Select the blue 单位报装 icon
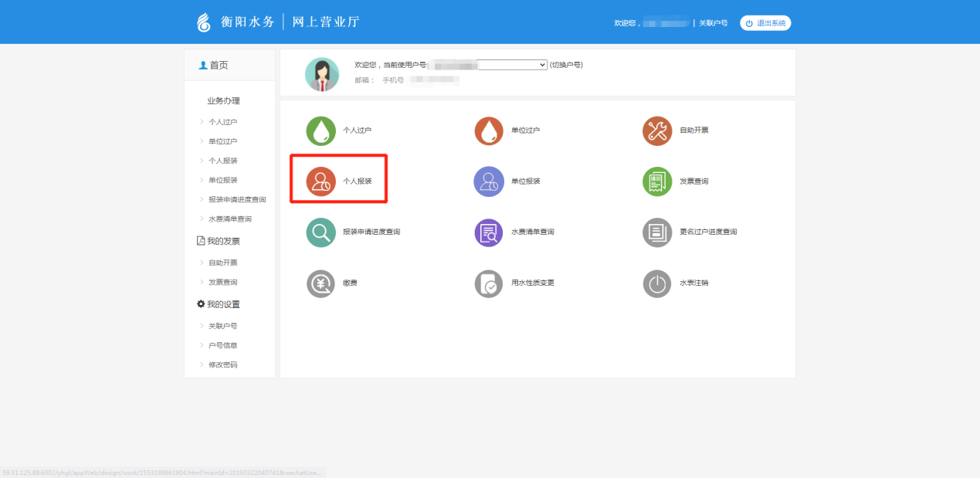The image size is (980, 478). point(489,181)
